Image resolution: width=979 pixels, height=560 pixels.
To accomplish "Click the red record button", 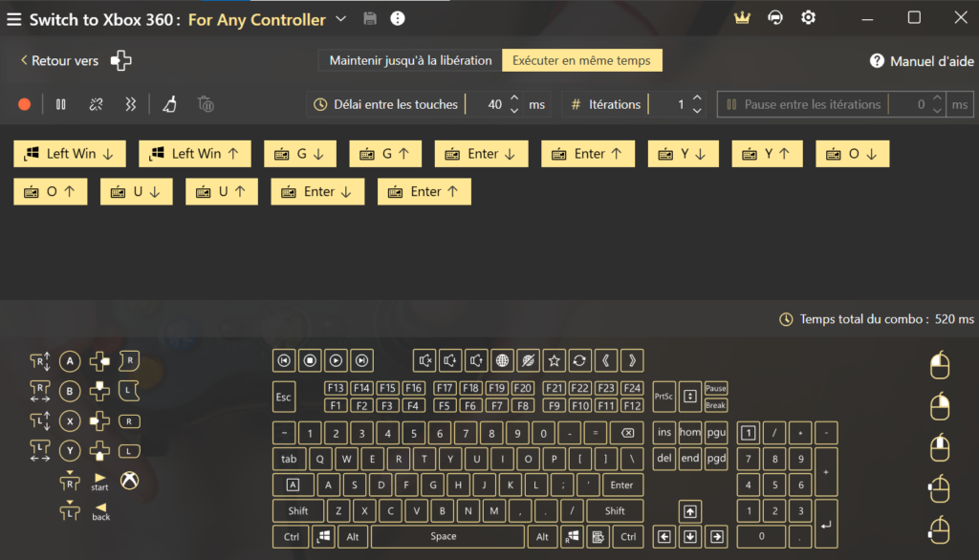I will click(x=25, y=104).
